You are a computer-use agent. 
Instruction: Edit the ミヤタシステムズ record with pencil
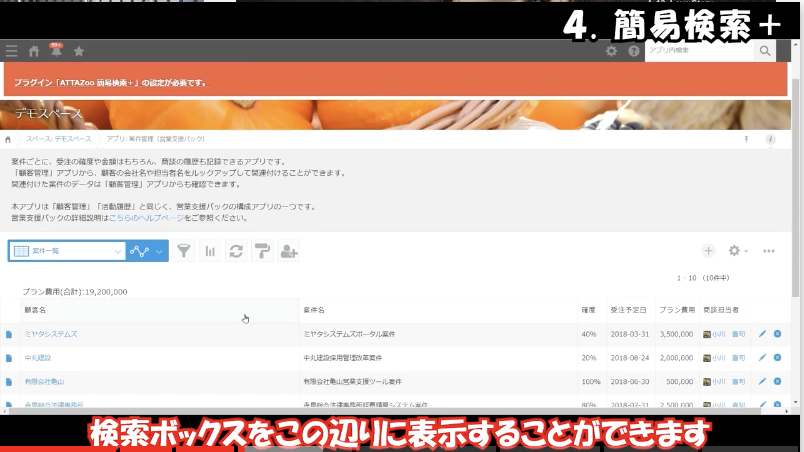[x=763, y=334]
